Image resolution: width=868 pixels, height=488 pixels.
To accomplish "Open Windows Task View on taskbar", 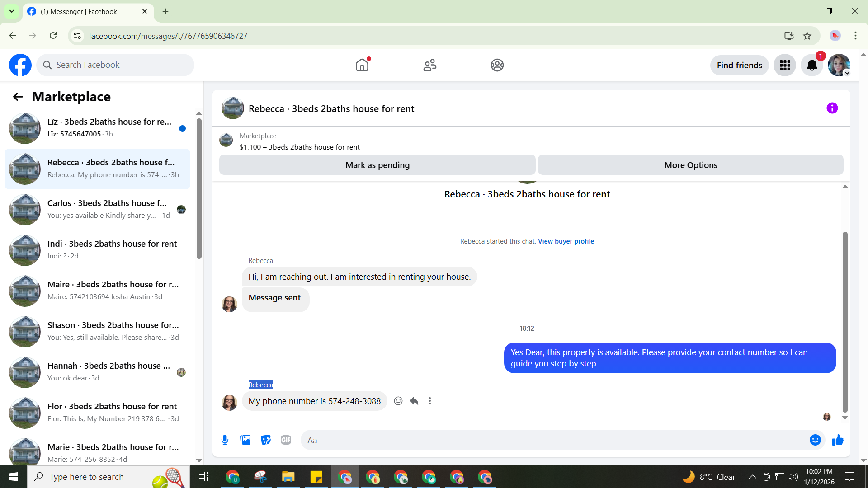I will pos(203,477).
